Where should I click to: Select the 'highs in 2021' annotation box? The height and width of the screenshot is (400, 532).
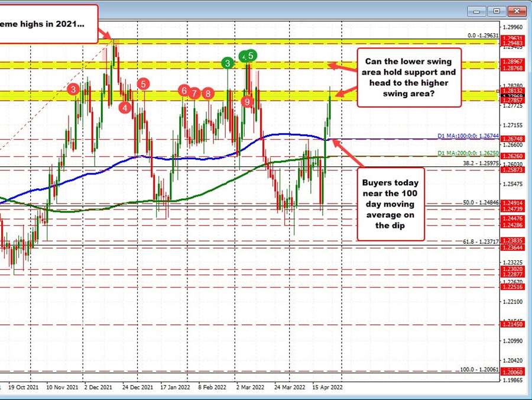click(47, 23)
